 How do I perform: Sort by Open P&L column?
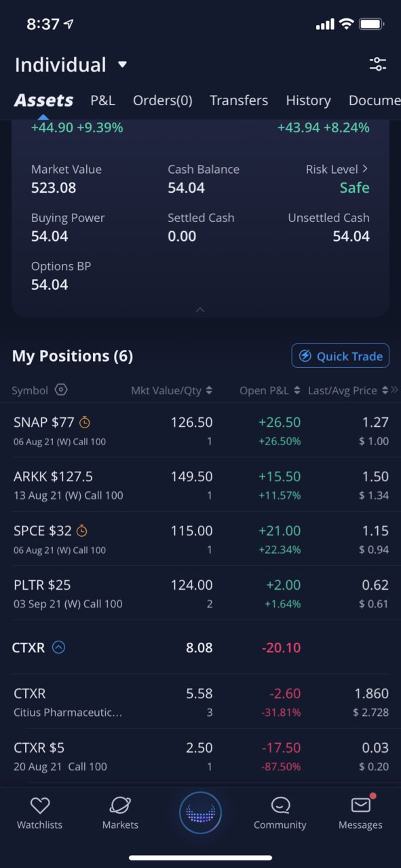(270, 390)
